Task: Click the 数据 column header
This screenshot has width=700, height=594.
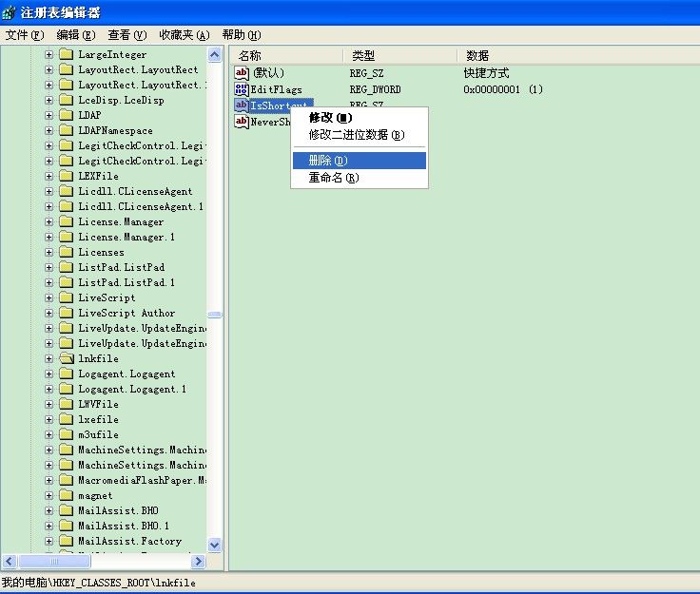Action: 578,56
